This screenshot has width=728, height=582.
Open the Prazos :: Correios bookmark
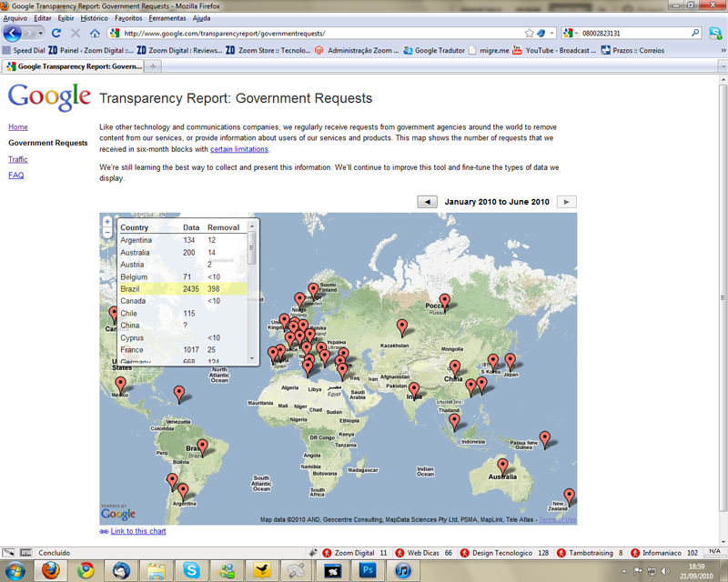[x=632, y=51]
